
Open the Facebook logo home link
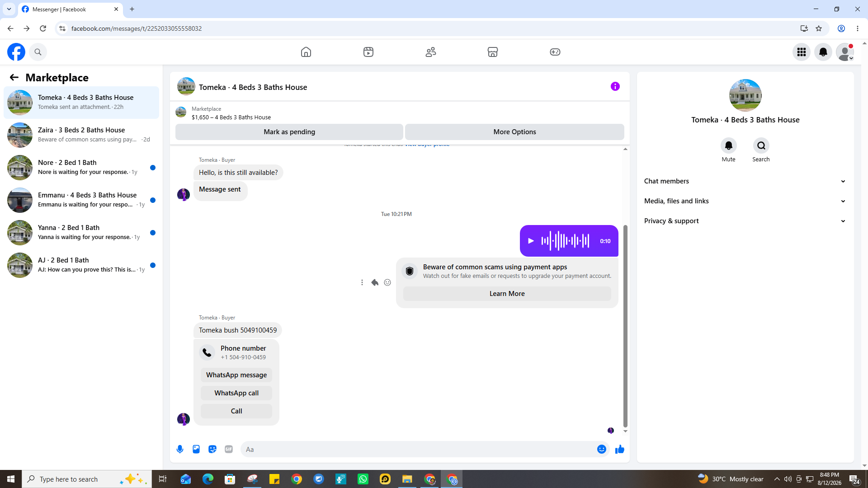[x=16, y=52]
